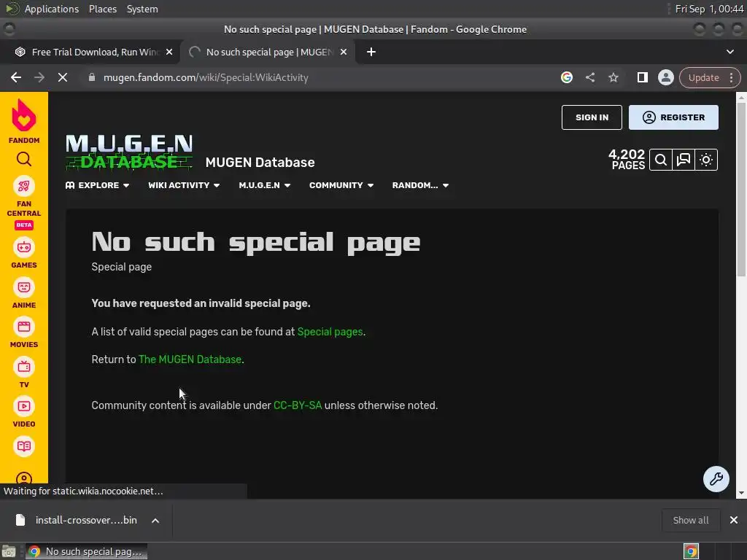
Task: Click the MUGEN Database wiki title
Action: coord(260,163)
